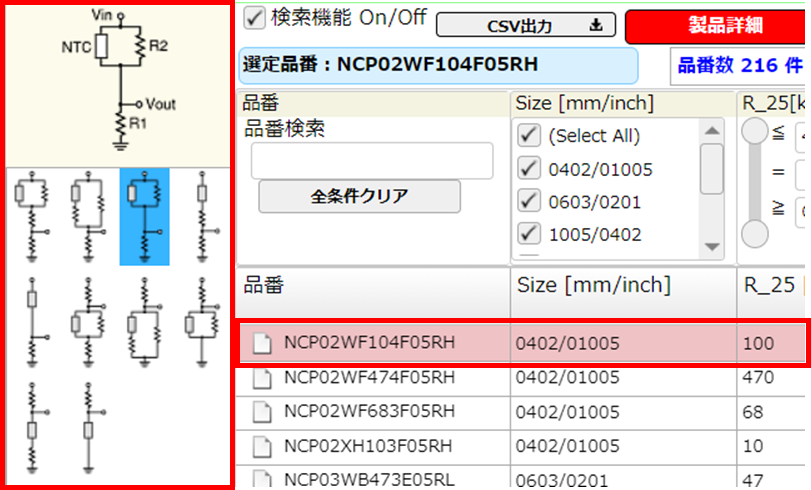Viewport: 811px width, 490px height.
Task: Click the 品番検索 text input field
Action: pos(371,160)
